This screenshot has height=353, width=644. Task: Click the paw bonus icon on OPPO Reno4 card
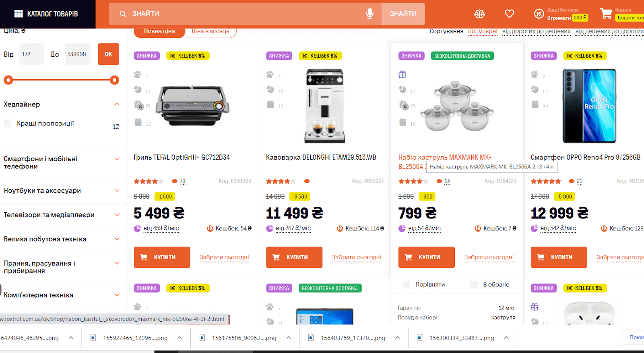(535, 74)
